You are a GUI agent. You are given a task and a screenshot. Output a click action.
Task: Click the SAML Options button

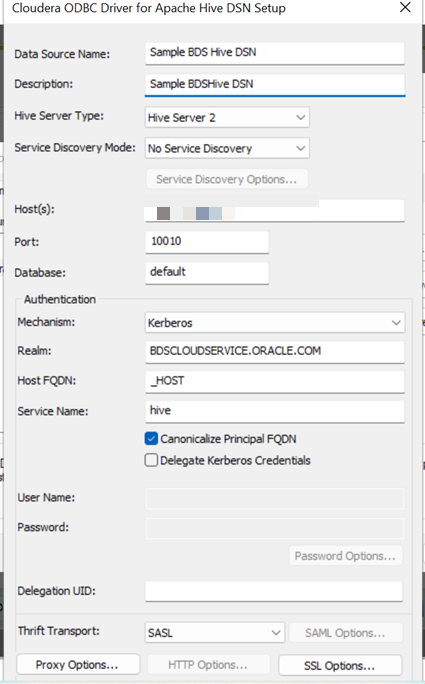(x=346, y=633)
